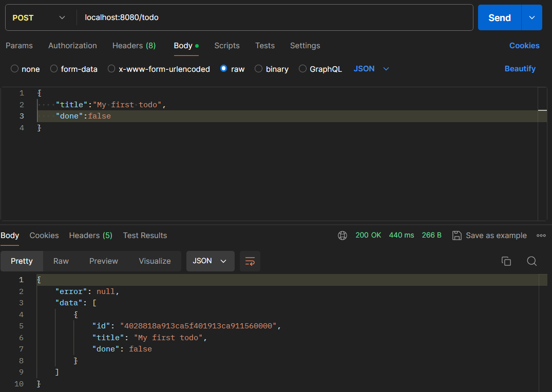Click the globe network icon beside 200 OK
The width and height of the screenshot is (552, 392).
point(342,236)
